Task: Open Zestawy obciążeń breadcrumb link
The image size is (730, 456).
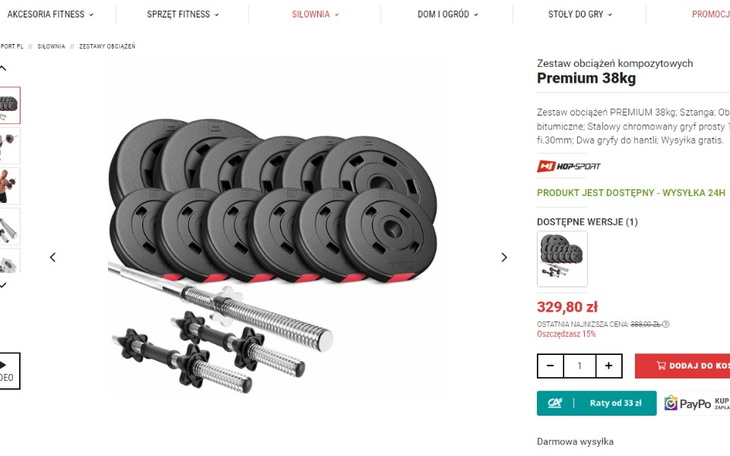Action: click(x=107, y=46)
